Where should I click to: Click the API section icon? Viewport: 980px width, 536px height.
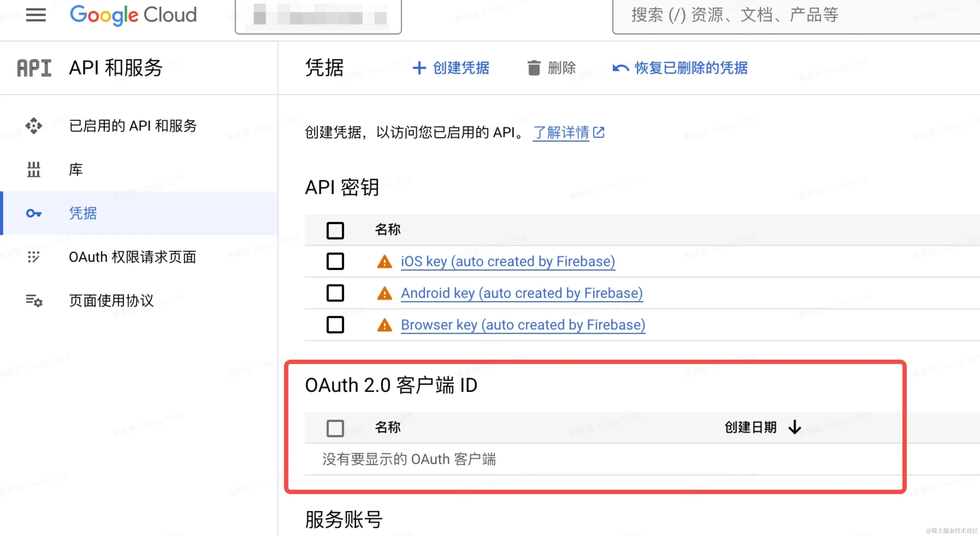click(x=34, y=68)
